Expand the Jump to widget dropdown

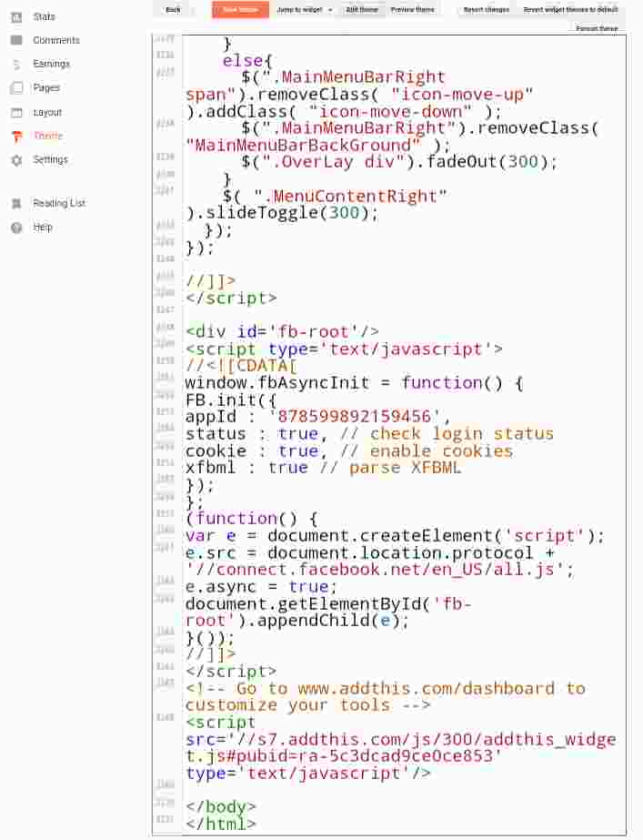click(304, 10)
